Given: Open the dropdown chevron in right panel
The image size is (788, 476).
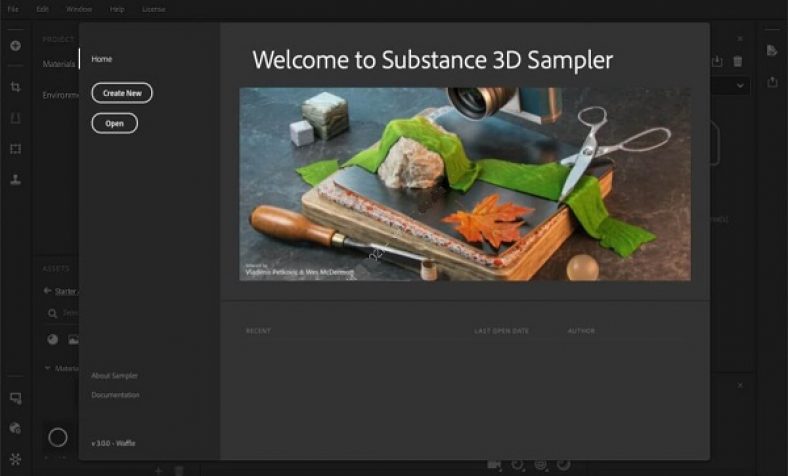Looking at the screenshot, I should tap(740, 85).
